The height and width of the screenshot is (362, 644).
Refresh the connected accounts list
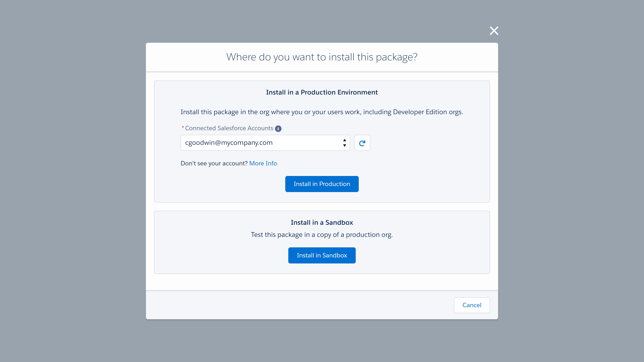tap(362, 143)
